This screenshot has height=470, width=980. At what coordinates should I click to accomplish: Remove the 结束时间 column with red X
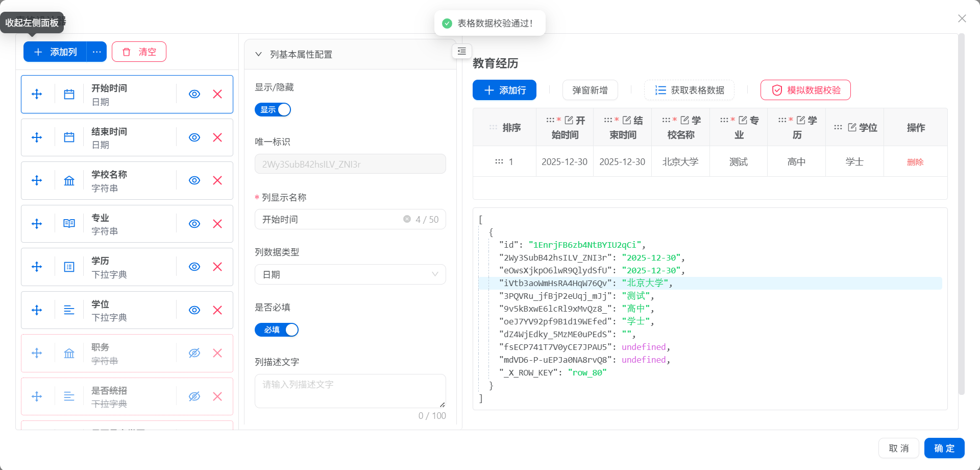(217, 137)
